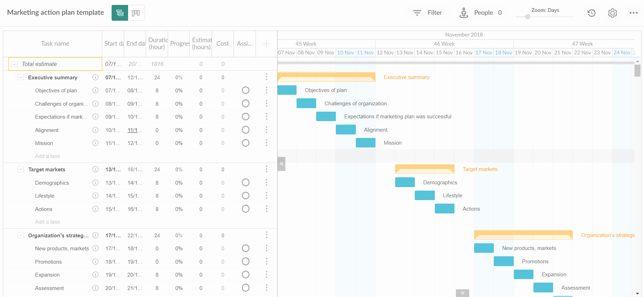Edit the Marketing action plan template title
The width and height of the screenshot is (644, 297).
pyautogui.click(x=55, y=13)
